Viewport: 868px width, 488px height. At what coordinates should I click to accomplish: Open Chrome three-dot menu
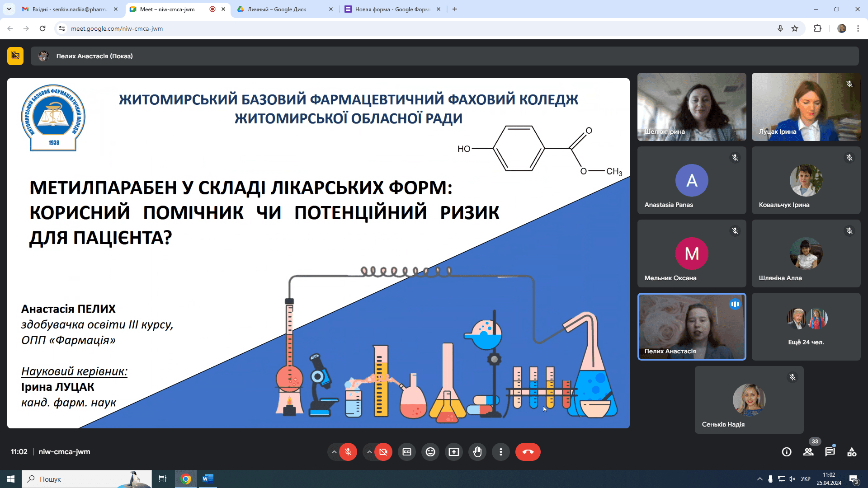coord(858,28)
